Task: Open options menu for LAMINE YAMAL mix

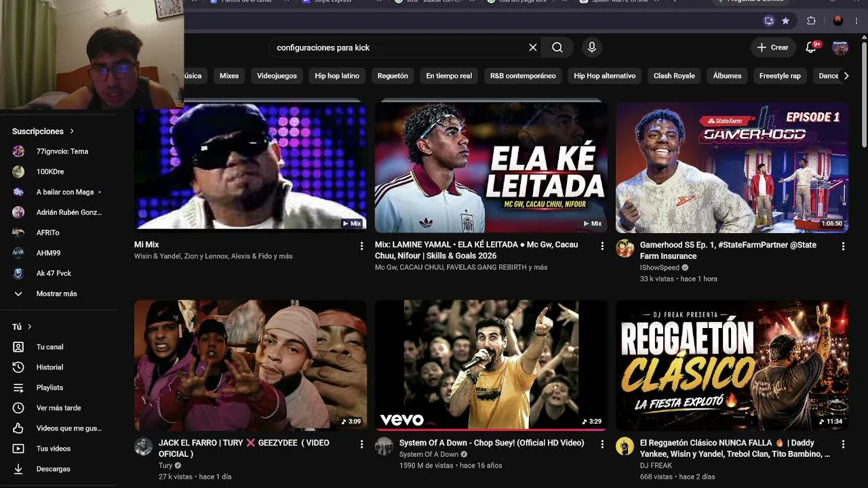Action: pos(602,246)
